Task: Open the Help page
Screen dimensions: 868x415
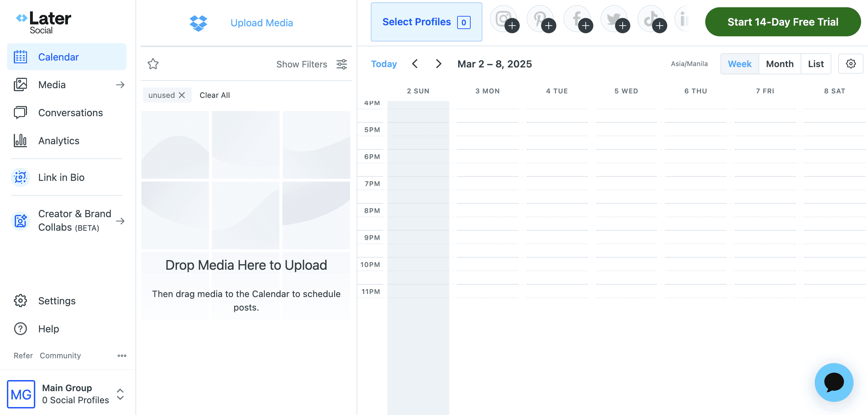Action: (x=67, y=329)
